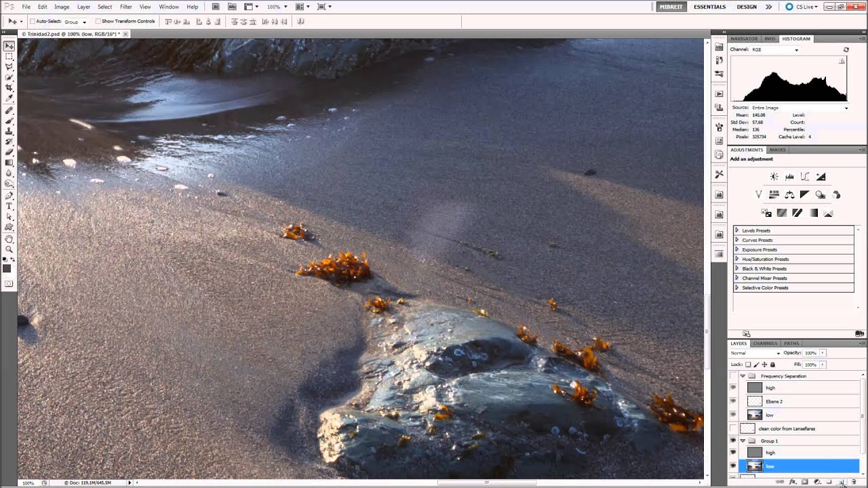Toggle lock transparent pixels
868x488 pixels.
(748, 365)
